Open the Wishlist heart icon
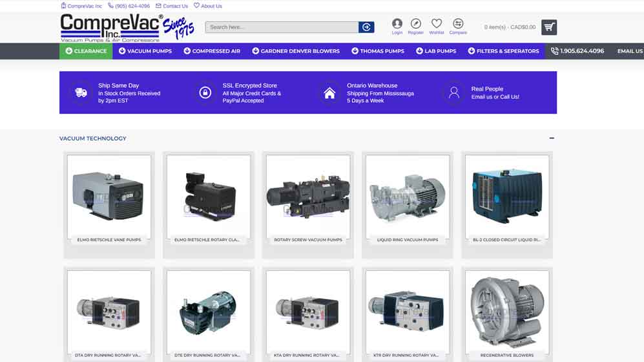Screen dimensions: 644x362 pyautogui.click(x=437, y=24)
